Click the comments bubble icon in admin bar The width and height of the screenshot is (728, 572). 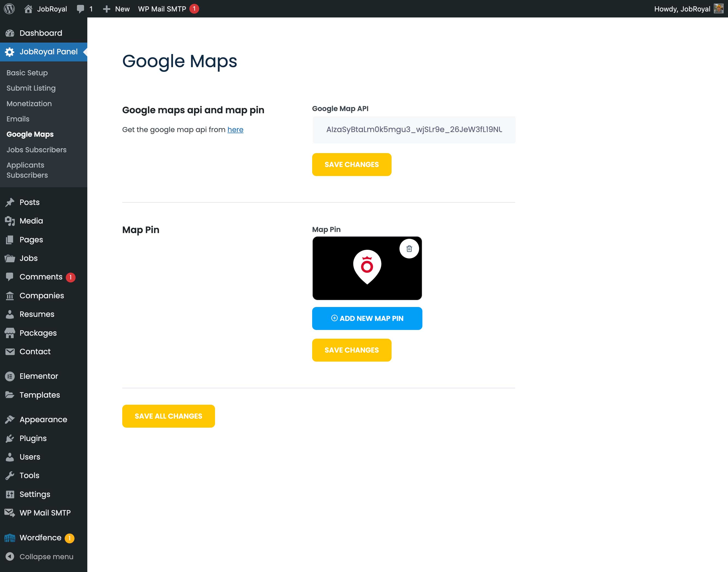click(x=80, y=9)
